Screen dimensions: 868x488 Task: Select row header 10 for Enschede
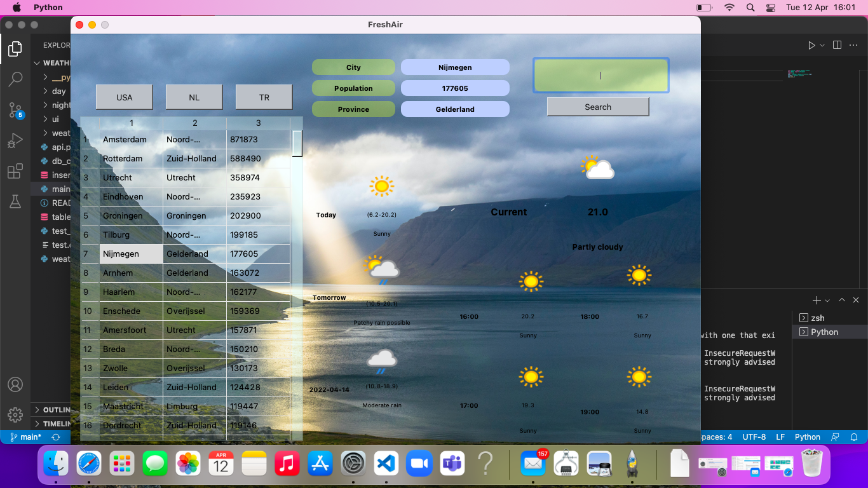(x=90, y=311)
